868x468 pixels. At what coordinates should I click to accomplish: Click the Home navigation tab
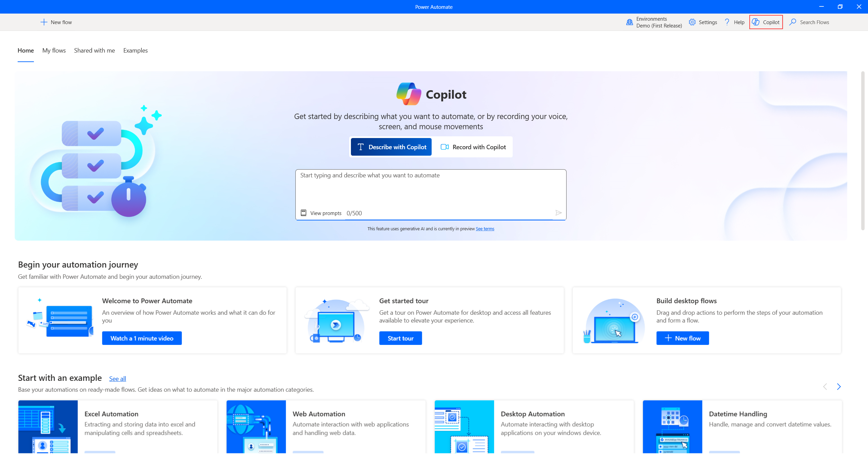pyautogui.click(x=25, y=50)
